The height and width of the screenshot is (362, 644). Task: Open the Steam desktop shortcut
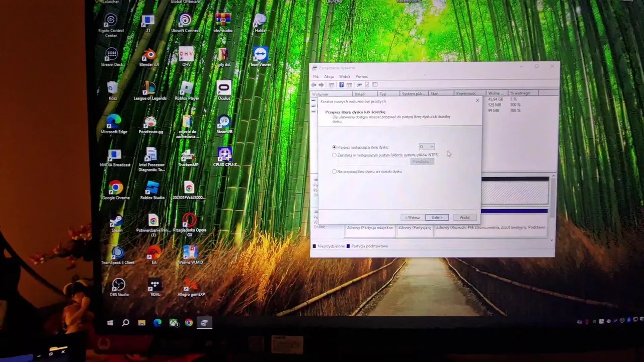[117, 223]
